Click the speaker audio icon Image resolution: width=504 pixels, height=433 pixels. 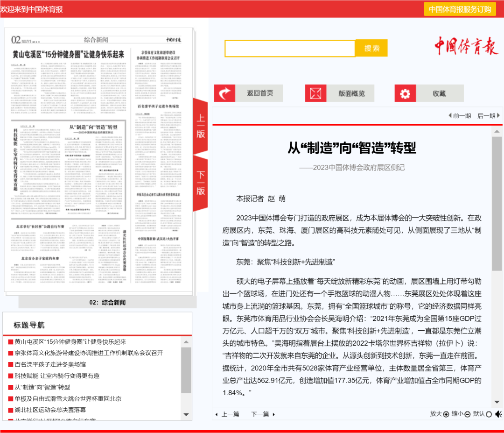498,414
